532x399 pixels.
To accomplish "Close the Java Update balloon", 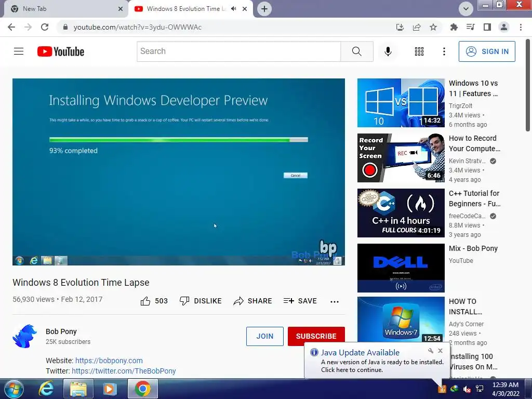I will pyautogui.click(x=440, y=351).
